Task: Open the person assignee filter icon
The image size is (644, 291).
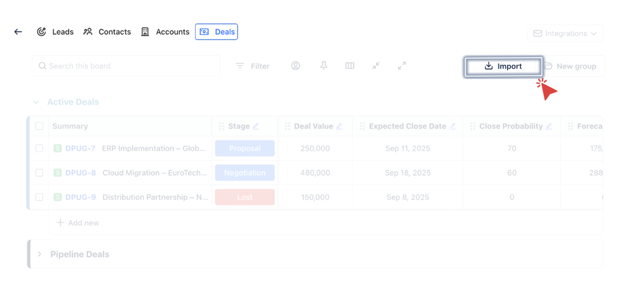Action: [296, 66]
